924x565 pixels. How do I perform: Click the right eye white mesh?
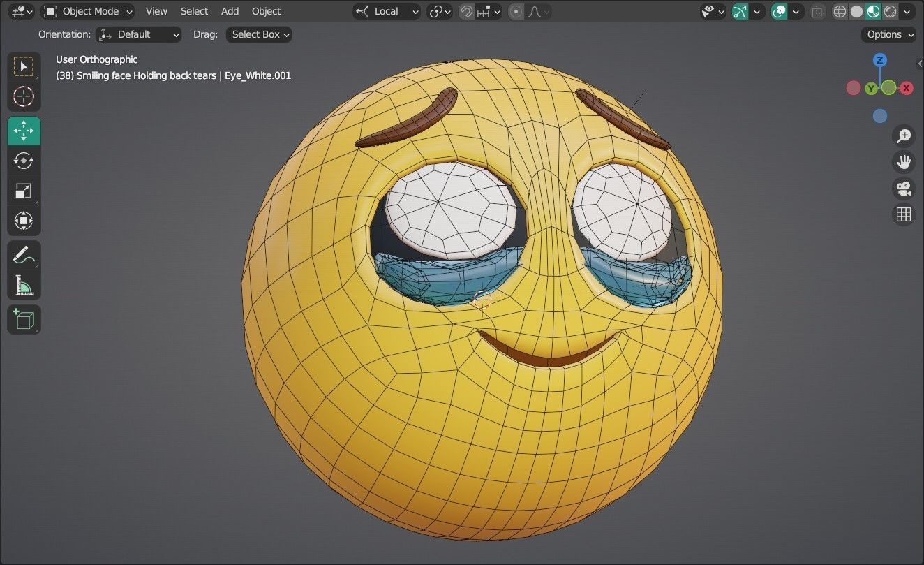[623, 212]
